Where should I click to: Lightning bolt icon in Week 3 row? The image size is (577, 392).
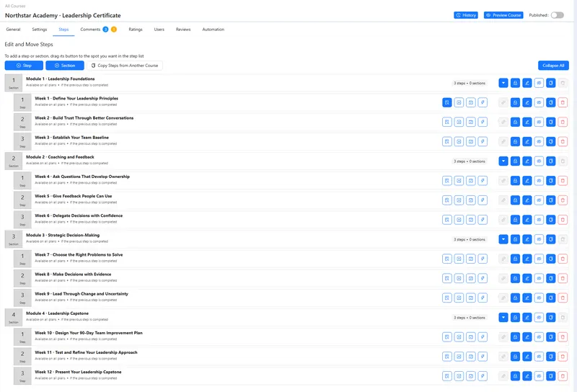tap(483, 141)
